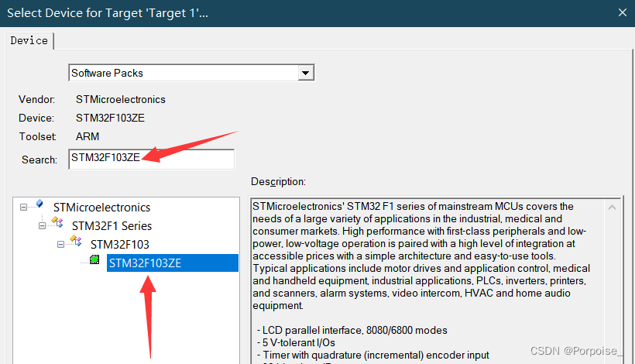Screen dimensions: 635x364
Task: Click the STM32F103 subfamily icon
Action: pyautogui.click(x=76, y=241)
